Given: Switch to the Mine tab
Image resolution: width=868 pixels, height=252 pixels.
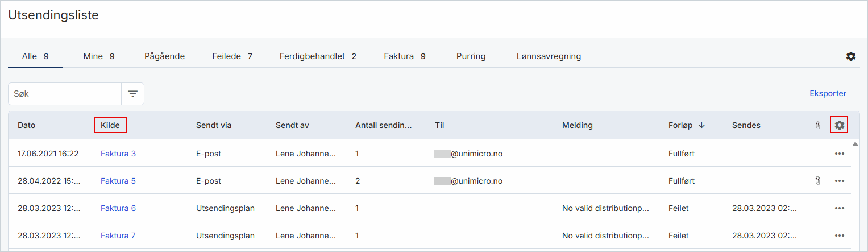Looking at the screenshot, I should pyautogui.click(x=99, y=56).
